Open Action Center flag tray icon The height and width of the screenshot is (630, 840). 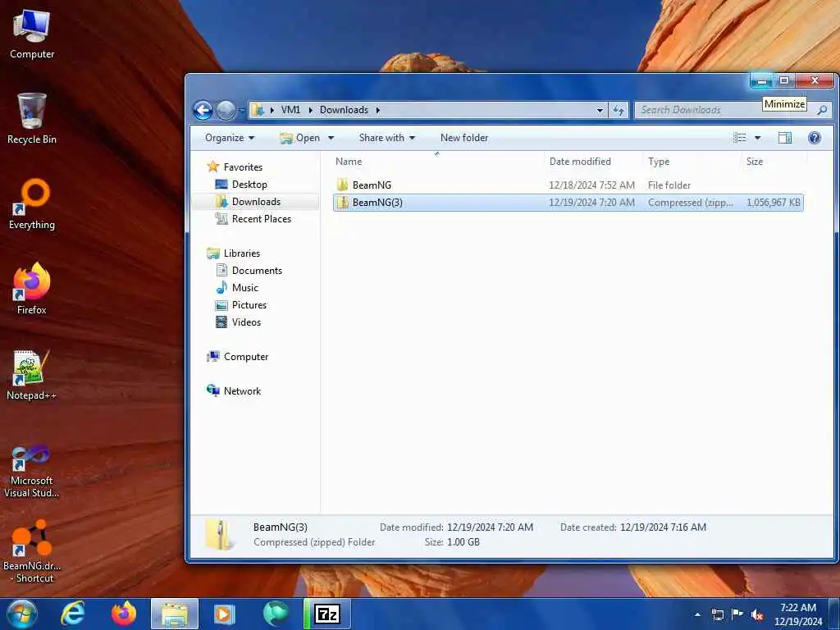click(x=737, y=614)
